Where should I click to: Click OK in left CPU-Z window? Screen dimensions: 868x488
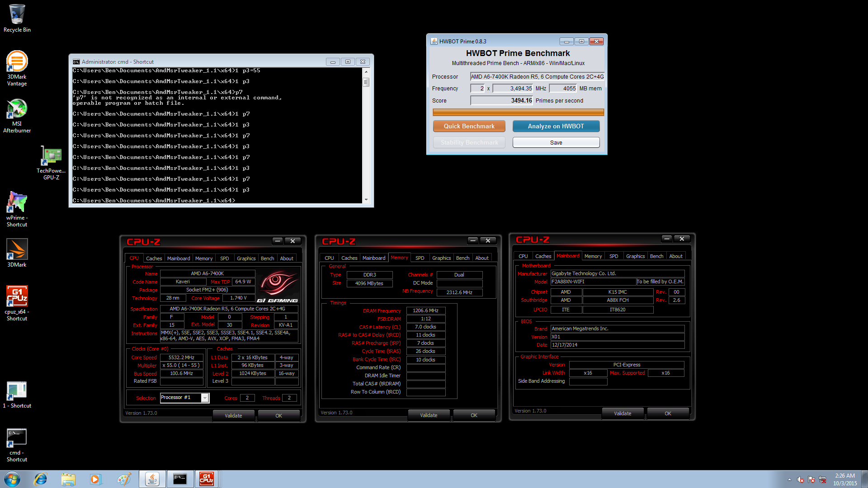(278, 416)
